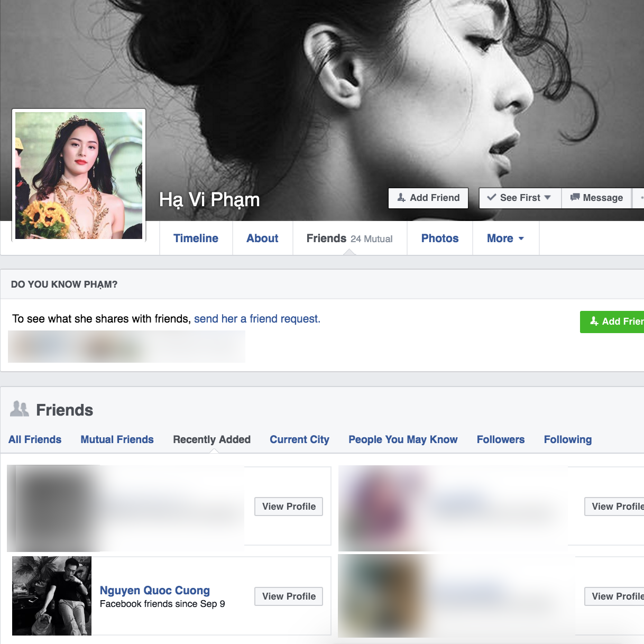The width and height of the screenshot is (644, 644).
Task: Select the Current City filter
Action: (299, 439)
